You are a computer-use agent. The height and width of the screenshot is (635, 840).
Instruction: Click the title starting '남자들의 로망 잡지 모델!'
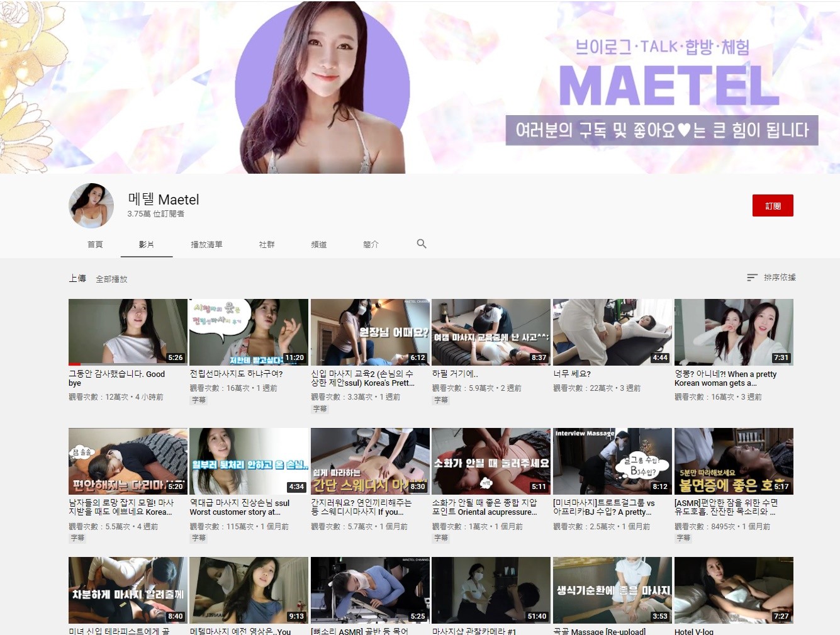(x=121, y=507)
